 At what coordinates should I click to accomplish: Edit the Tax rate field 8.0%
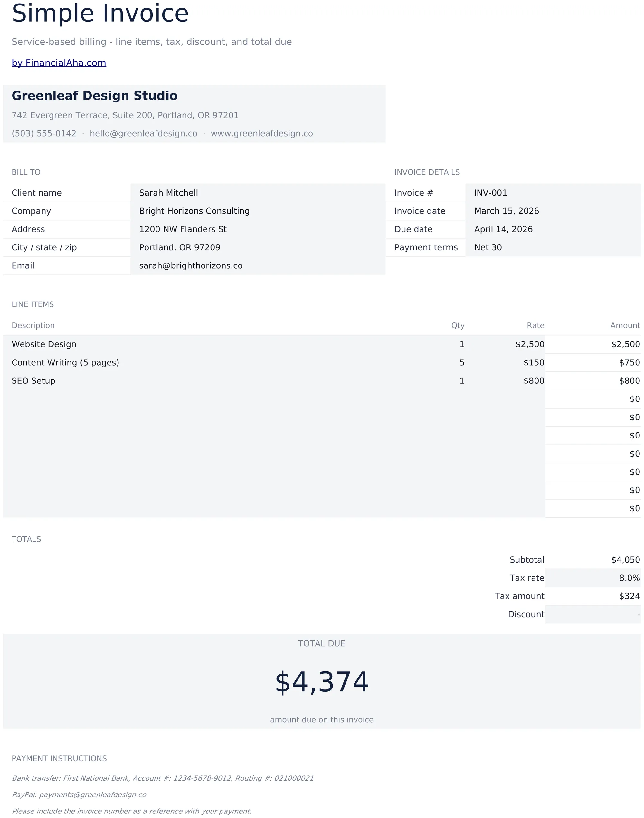point(593,578)
